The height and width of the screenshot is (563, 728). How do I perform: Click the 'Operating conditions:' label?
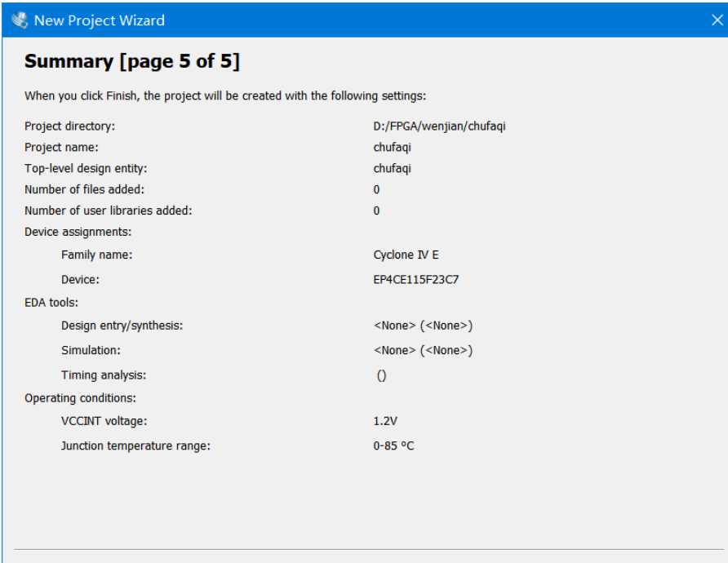coord(80,398)
